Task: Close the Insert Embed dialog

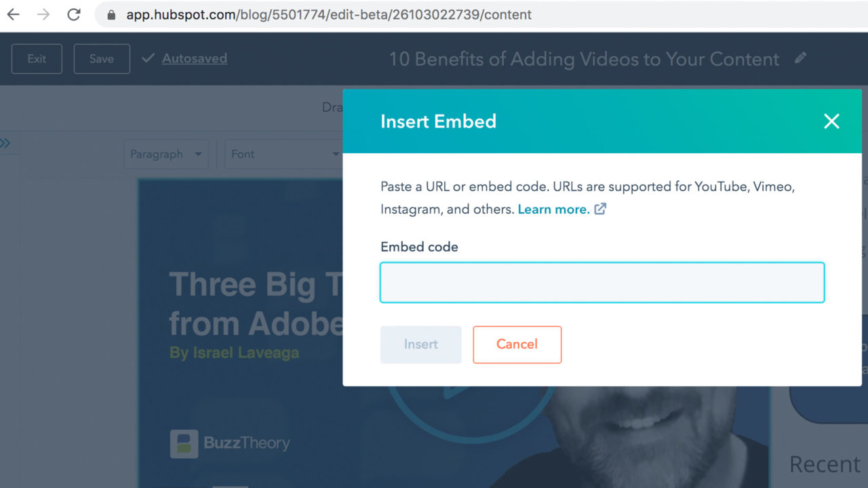Action: click(831, 121)
